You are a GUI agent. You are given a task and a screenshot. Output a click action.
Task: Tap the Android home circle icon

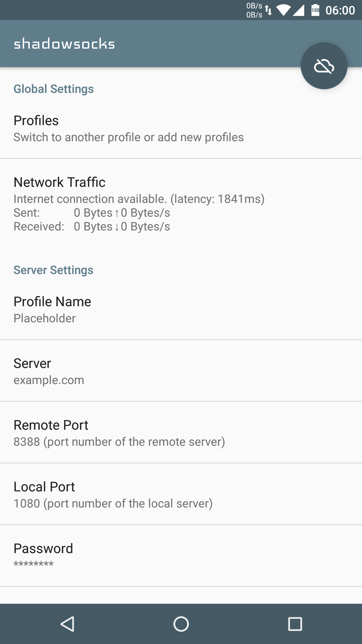pos(181,624)
